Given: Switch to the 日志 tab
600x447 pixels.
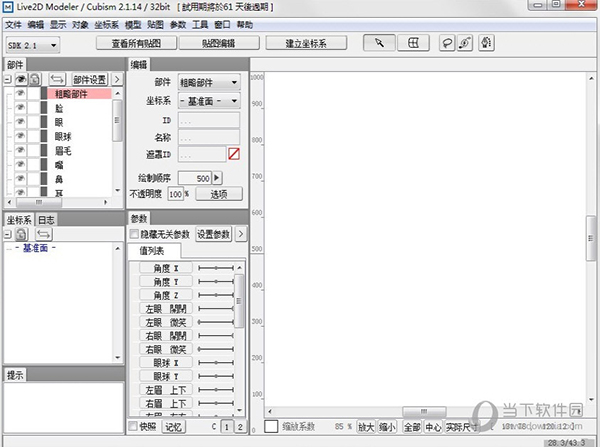Looking at the screenshot, I should 47,219.
